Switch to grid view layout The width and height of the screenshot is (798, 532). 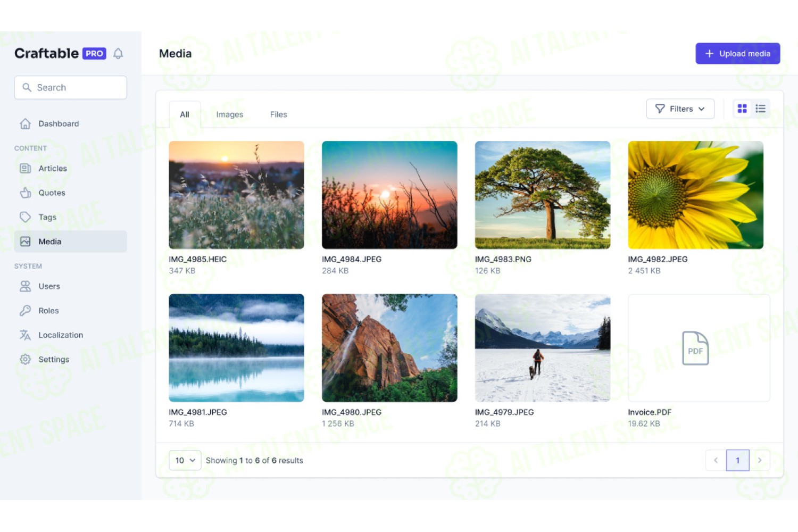click(x=742, y=109)
